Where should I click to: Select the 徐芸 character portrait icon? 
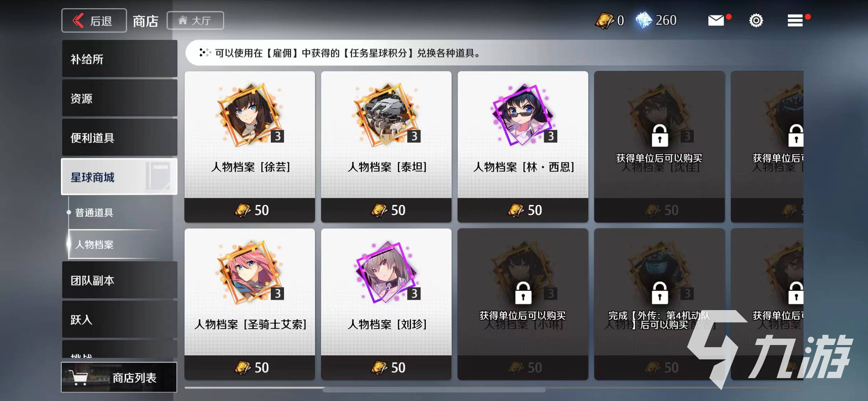249,115
